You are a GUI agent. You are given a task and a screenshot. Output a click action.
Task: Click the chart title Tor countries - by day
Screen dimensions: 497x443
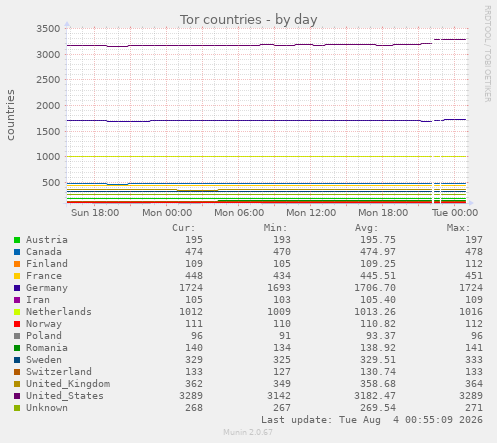pos(249,20)
